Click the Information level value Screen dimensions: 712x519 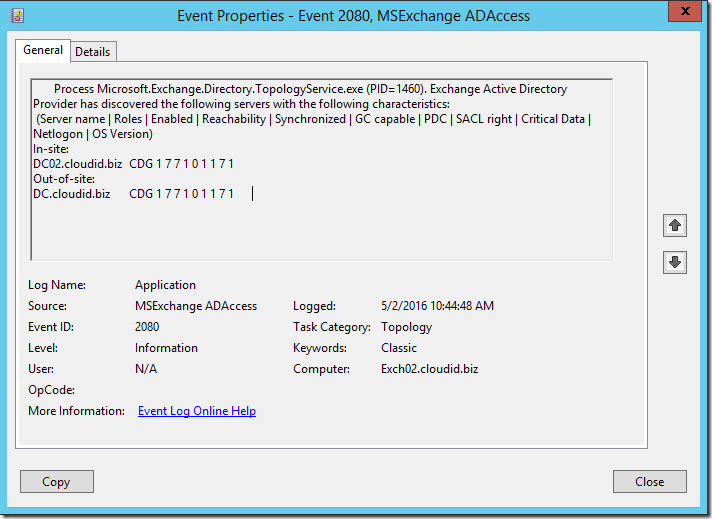click(166, 348)
